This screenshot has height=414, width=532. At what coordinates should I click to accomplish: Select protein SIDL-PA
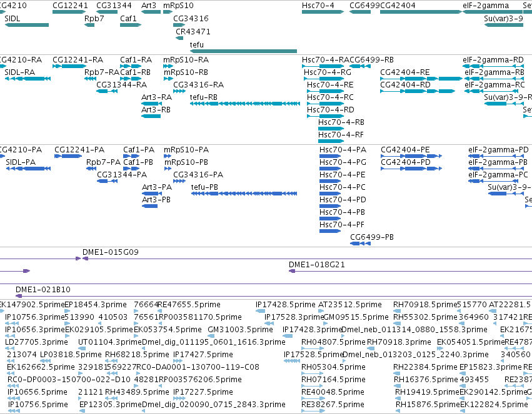[x=28, y=169]
